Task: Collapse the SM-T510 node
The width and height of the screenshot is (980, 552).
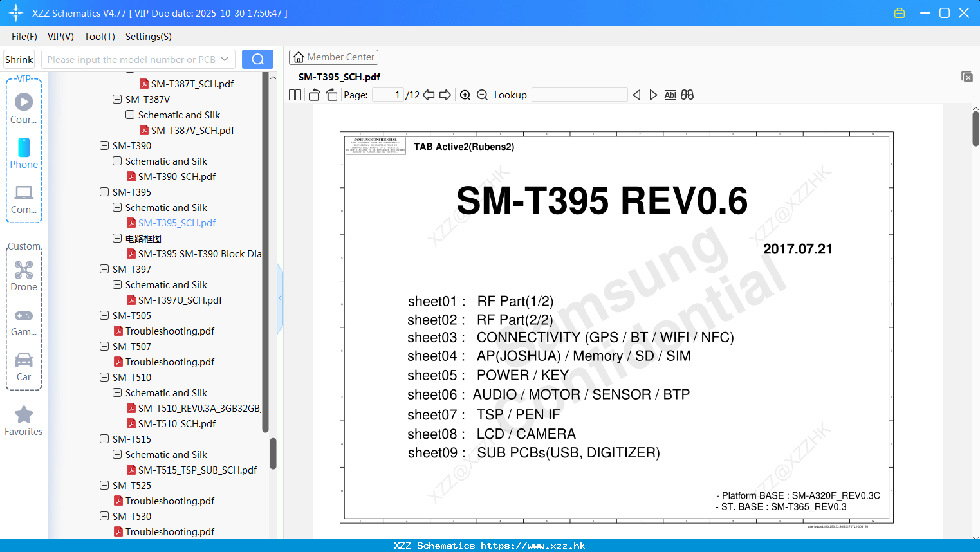Action: click(x=104, y=377)
